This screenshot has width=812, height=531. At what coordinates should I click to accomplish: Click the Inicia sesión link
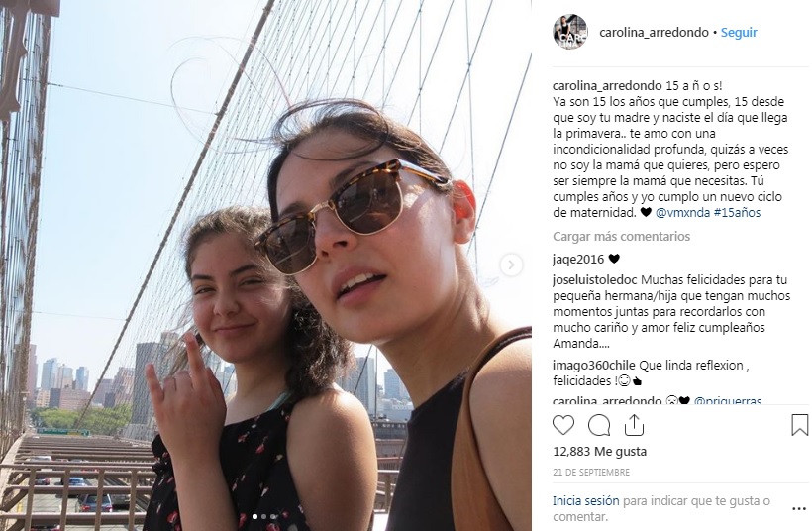point(585,501)
